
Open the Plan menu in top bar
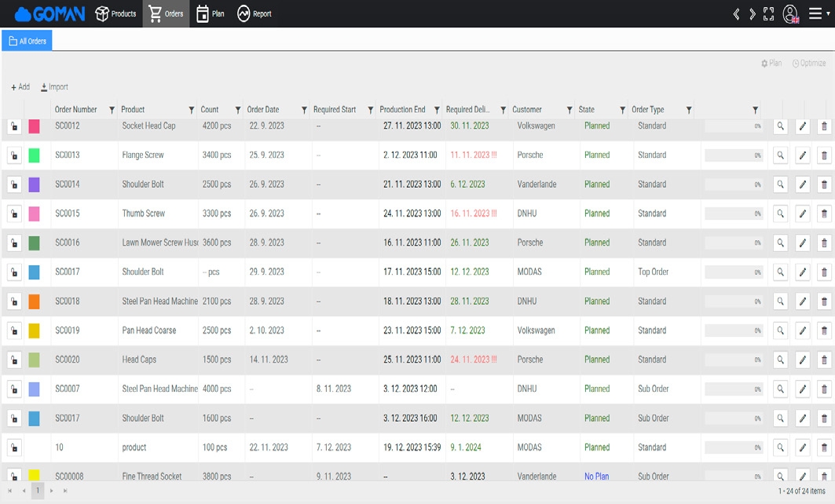point(211,14)
